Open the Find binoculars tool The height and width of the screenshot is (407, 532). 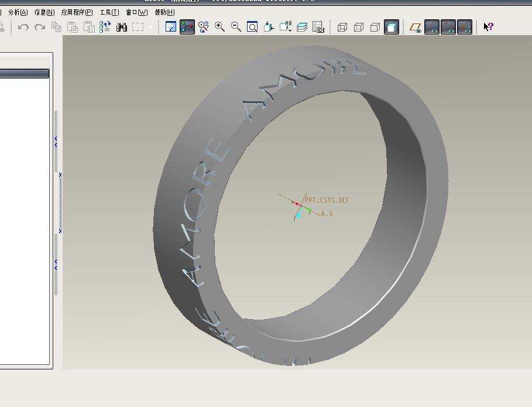click(122, 27)
